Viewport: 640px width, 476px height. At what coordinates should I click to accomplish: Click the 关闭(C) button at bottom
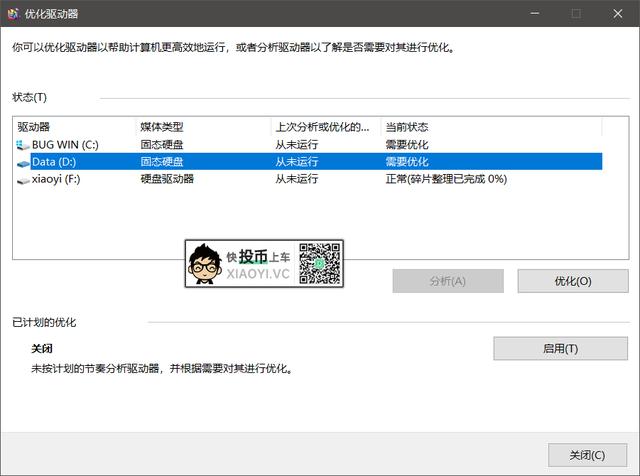(587, 455)
